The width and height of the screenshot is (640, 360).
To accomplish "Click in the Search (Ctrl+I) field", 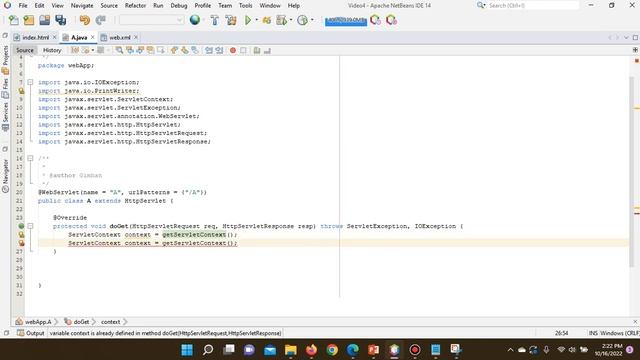I will click(x=533, y=5).
